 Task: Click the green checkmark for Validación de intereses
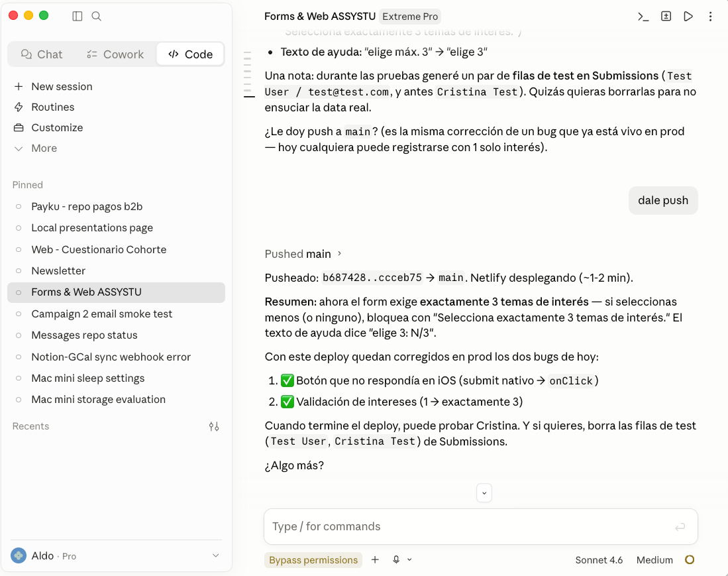(287, 402)
